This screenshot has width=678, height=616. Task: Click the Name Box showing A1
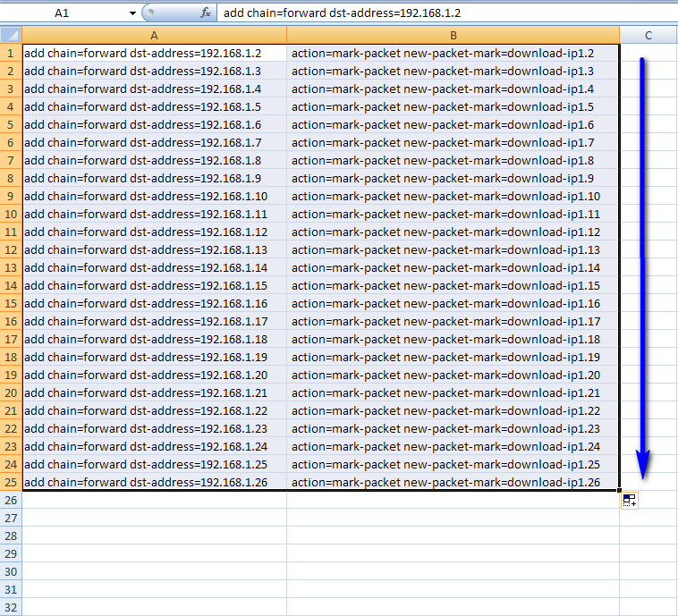click(x=64, y=13)
